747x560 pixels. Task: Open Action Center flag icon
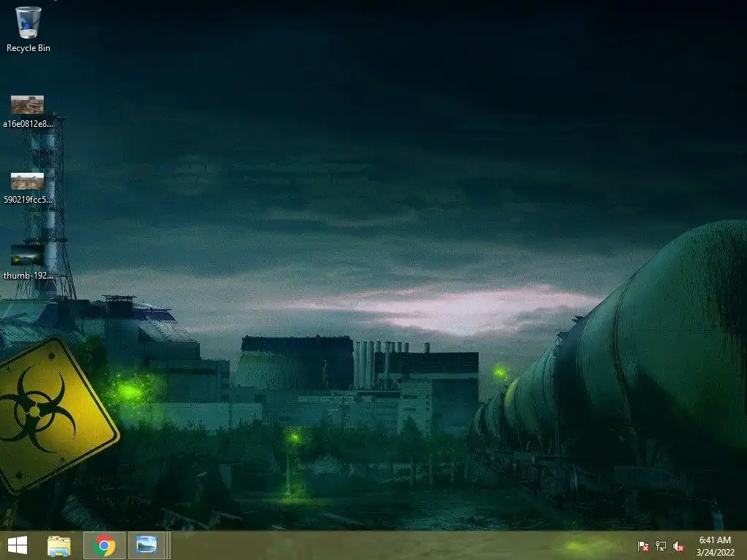coord(643,545)
